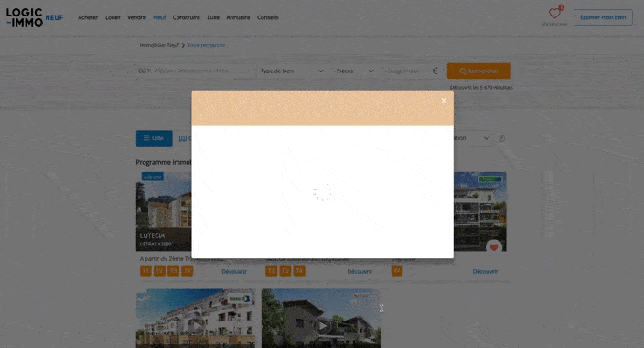Open the sort order dropdown chevron
The image size is (644, 348).
click(x=487, y=138)
